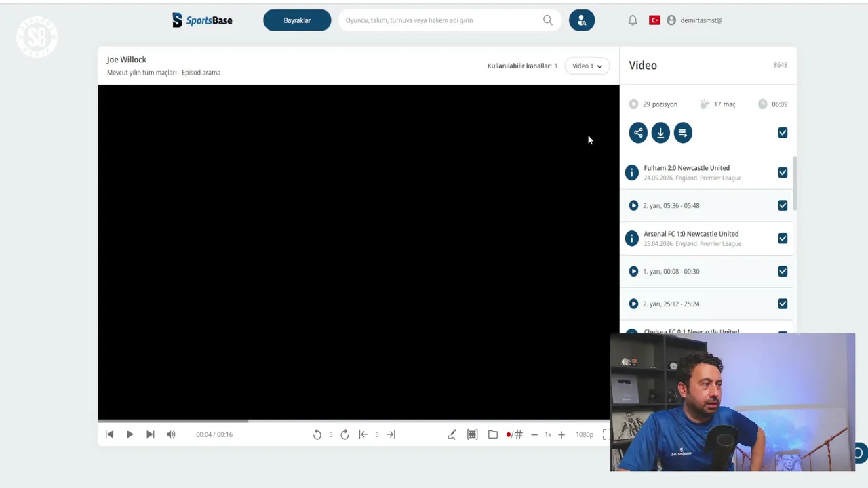Decrease playback speed with minus

[534, 434]
